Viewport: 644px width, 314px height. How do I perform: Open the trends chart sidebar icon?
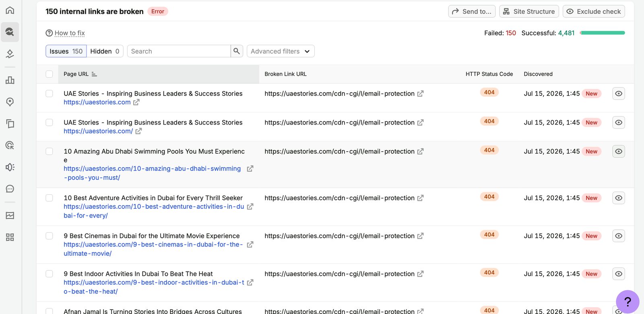click(x=10, y=215)
